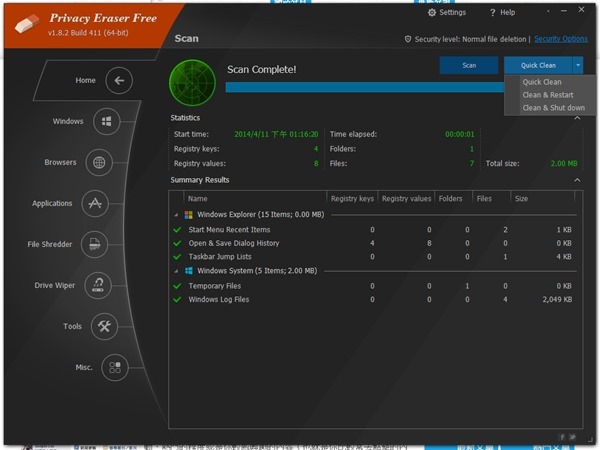Image resolution: width=600 pixels, height=450 pixels.
Task: Open the File Shredder icon
Action: [95, 244]
